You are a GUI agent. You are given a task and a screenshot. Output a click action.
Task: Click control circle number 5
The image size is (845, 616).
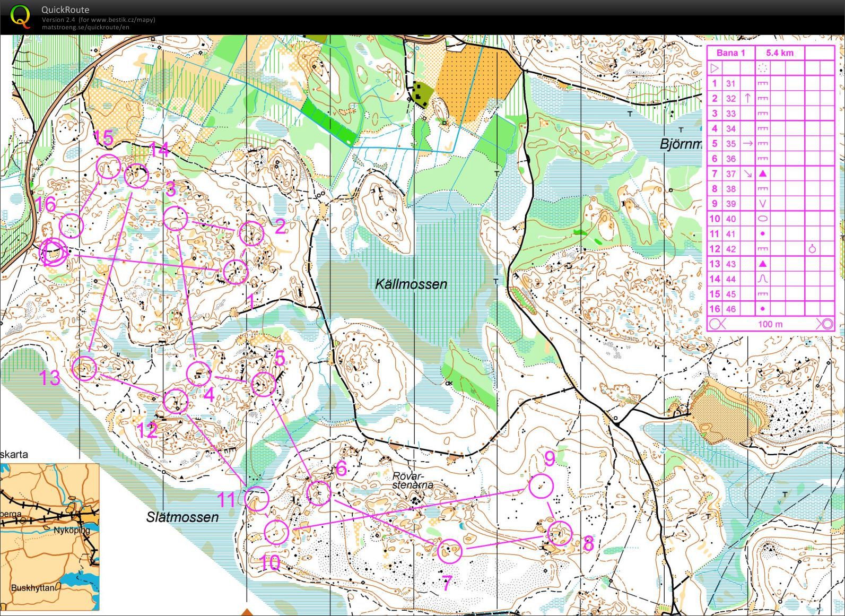(x=264, y=384)
